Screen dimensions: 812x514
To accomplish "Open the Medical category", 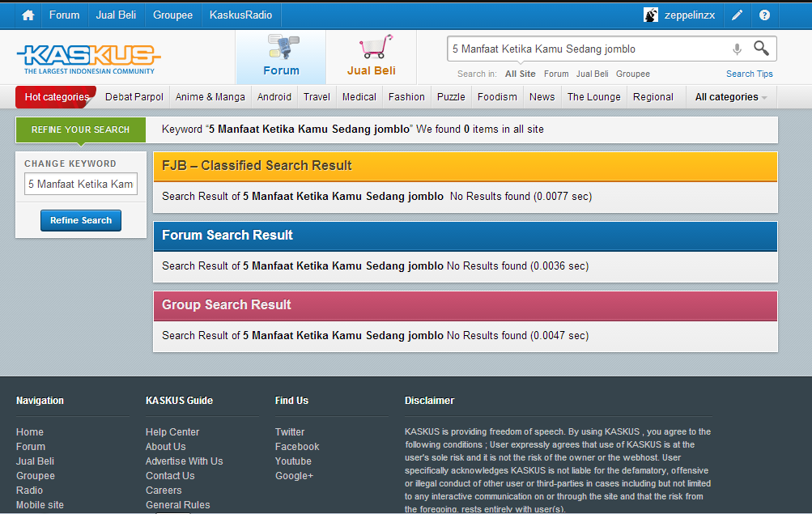I will tap(359, 97).
